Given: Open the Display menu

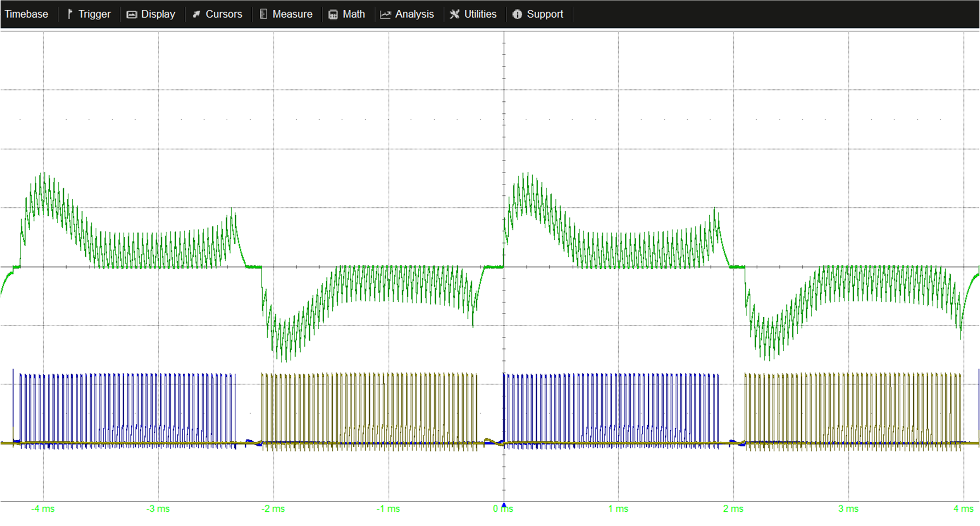Looking at the screenshot, I should click(158, 14).
